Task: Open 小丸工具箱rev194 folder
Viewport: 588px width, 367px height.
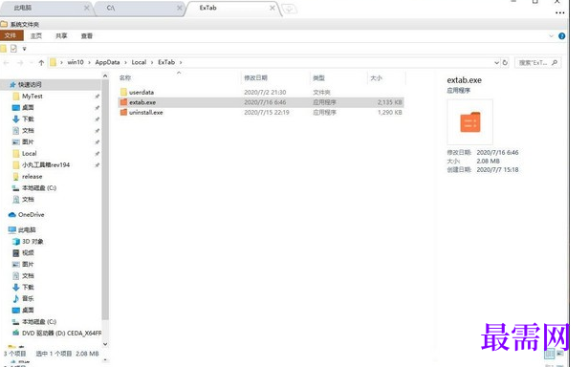Action: pyautogui.click(x=46, y=165)
